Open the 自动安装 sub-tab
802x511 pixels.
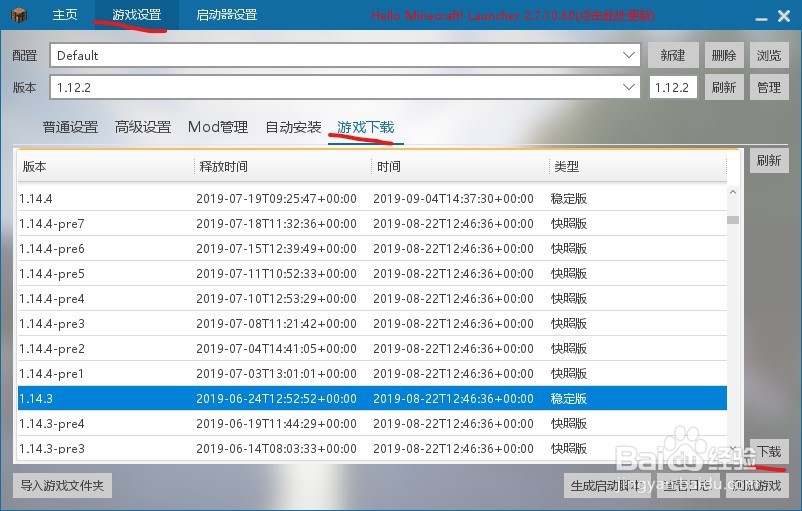[x=293, y=127]
